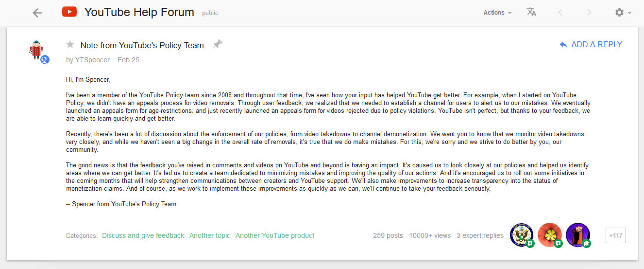The height and width of the screenshot is (269, 644).
Task: Click the translate language icon
Action: tap(531, 13)
